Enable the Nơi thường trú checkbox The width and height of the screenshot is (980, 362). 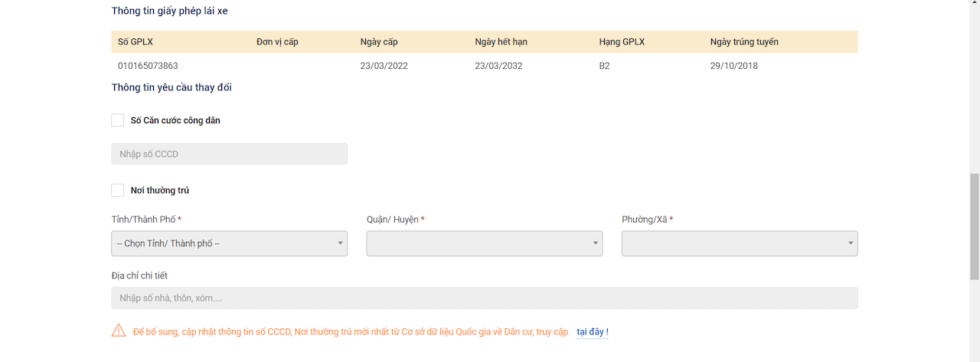point(118,190)
